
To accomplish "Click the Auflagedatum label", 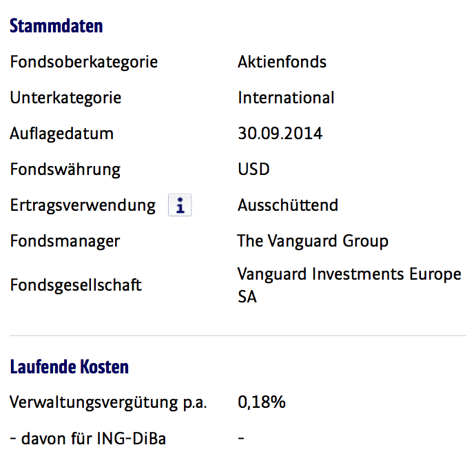I will tap(61, 134).
